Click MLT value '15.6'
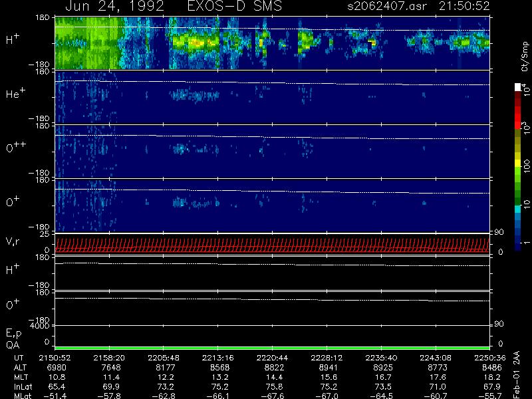 coord(329,377)
